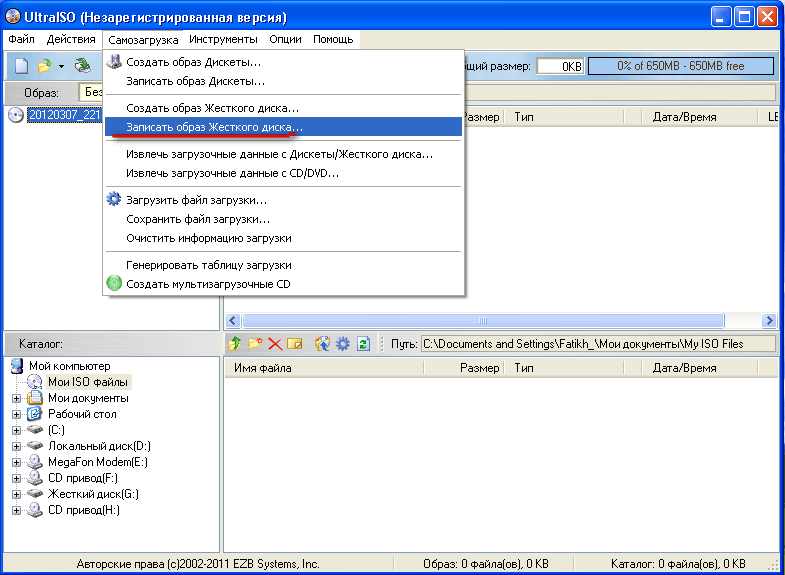Select CD привод(H:) in catalog tree
Image resolution: width=785 pixels, height=575 pixels.
pyautogui.click(x=84, y=510)
